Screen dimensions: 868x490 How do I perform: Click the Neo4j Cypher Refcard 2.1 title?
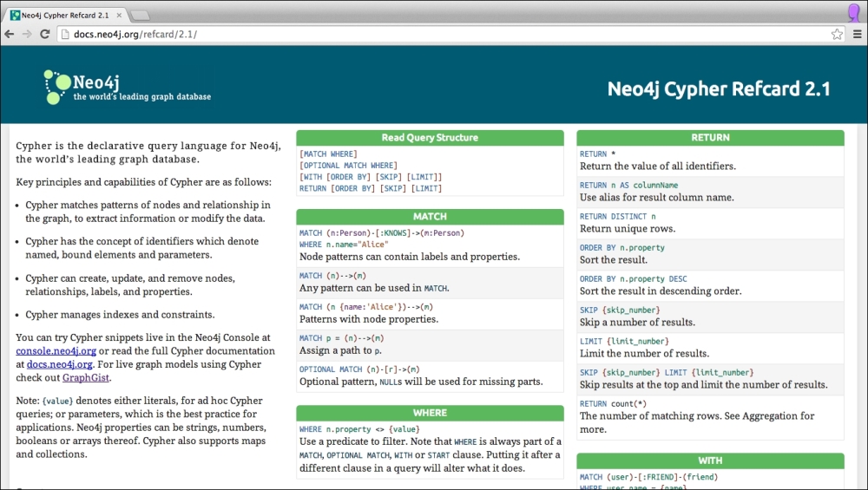(719, 88)
